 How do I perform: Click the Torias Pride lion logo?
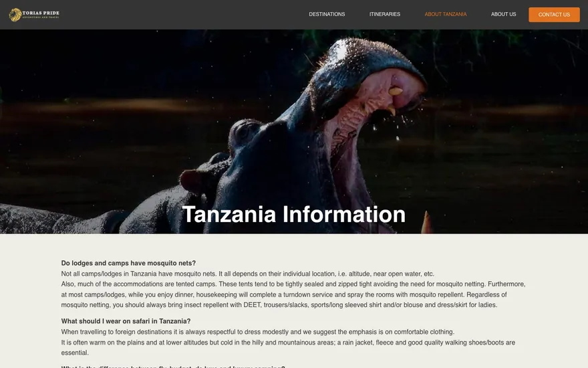[x=34, y=15]
